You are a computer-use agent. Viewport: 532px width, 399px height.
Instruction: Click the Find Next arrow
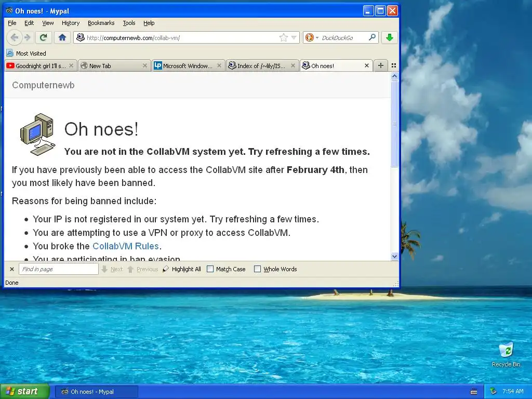112,269
